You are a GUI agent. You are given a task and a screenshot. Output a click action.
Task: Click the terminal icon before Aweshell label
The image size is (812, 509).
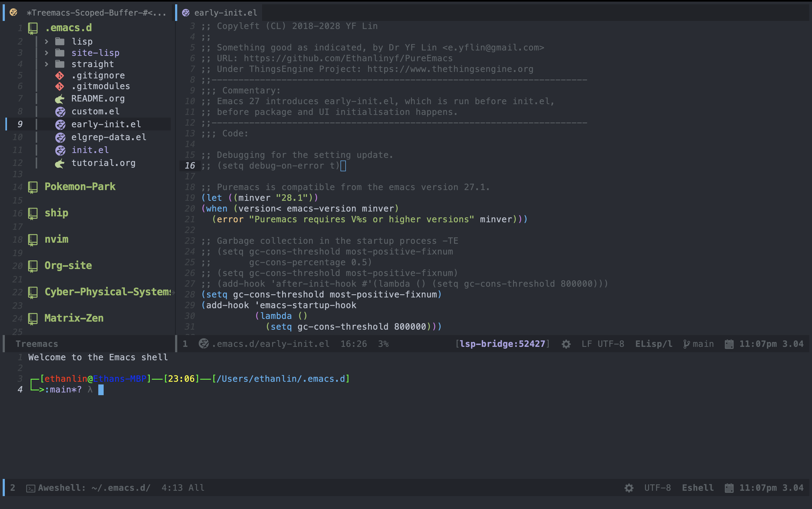coord(31,489)
